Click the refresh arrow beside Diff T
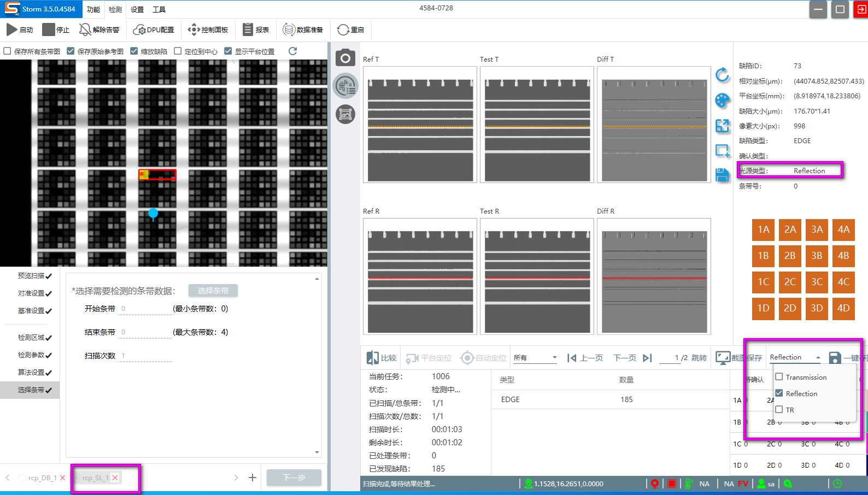The height and width of the screenshot is (495, 868). pyautogui.click(x=722, y=75)
